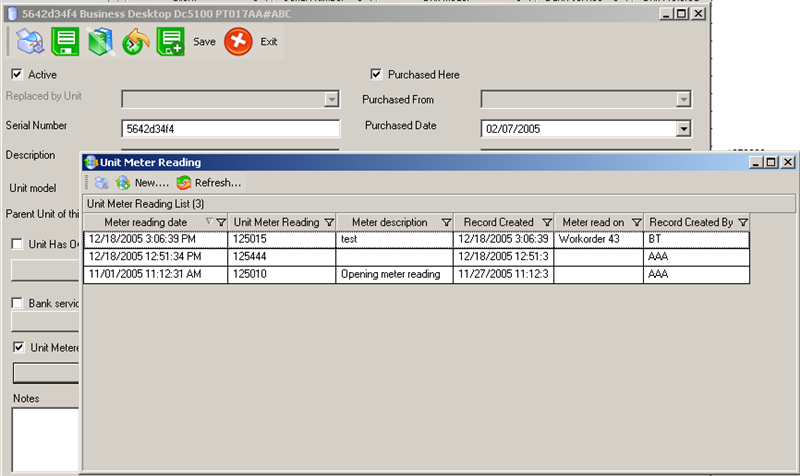Open the Purchased Date picker dropdown
800x476 pixels.
coord(683,129)
